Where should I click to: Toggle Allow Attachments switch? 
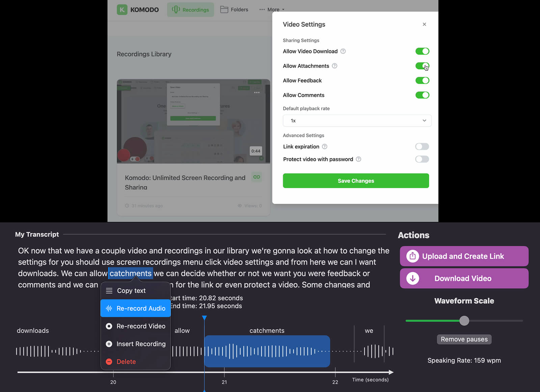(422, 66)
